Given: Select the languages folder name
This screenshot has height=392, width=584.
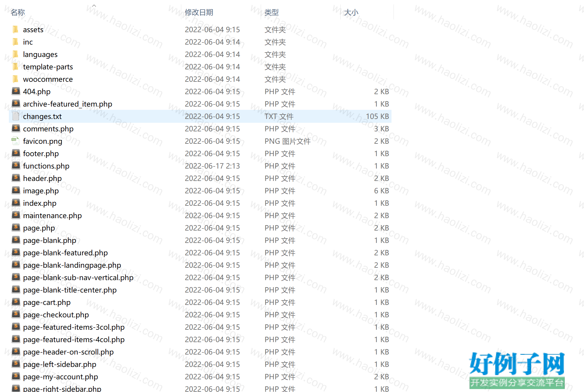Looking at the screenshot, I should pos(40,54).
